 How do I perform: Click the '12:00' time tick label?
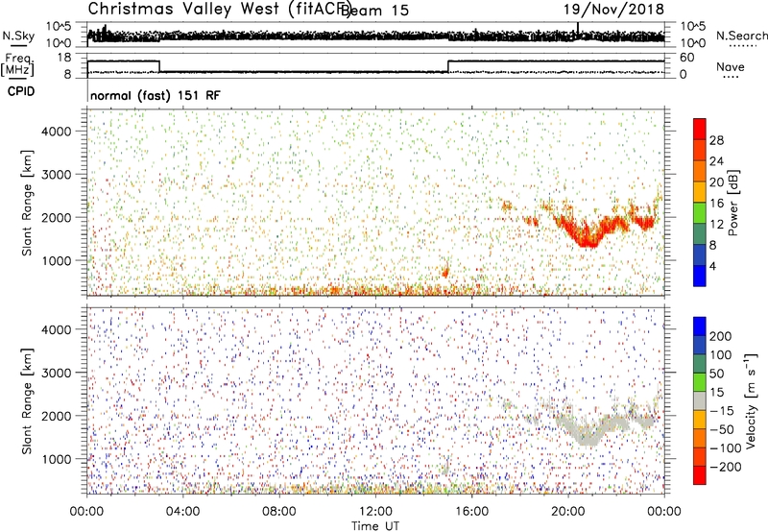pos(375,512)
